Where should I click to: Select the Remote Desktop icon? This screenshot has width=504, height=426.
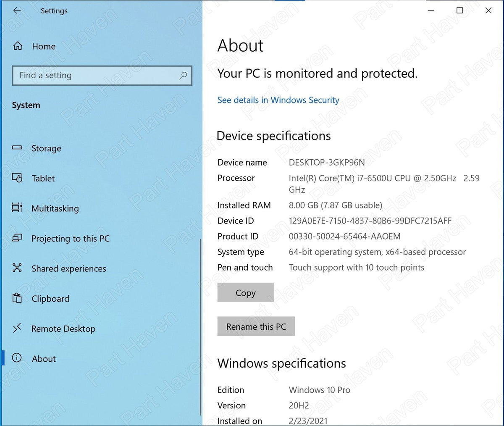pyautogui.click(x=17, y=328)
